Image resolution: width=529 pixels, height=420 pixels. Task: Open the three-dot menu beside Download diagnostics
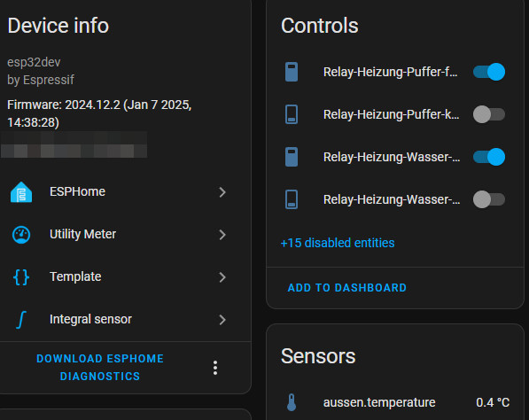tap(215, 368)
